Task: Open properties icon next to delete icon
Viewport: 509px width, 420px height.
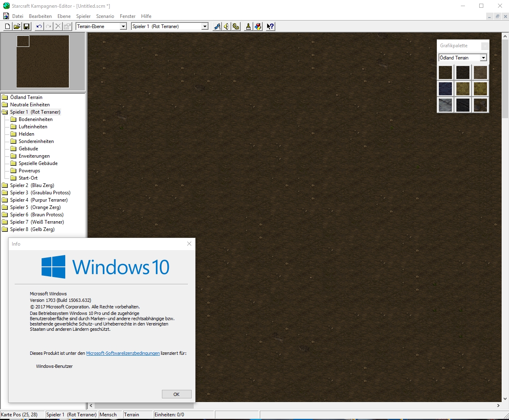Action: (67, 26)
